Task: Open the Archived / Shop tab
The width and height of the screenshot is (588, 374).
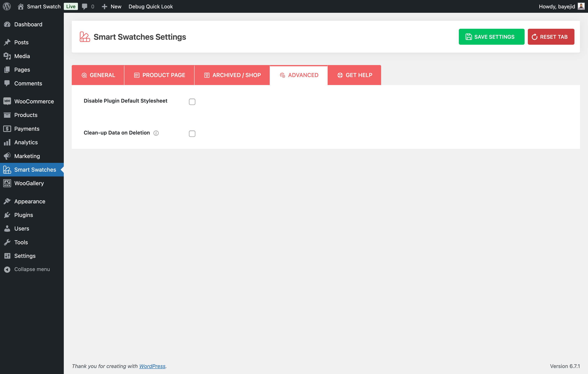Action: point(232,75)
